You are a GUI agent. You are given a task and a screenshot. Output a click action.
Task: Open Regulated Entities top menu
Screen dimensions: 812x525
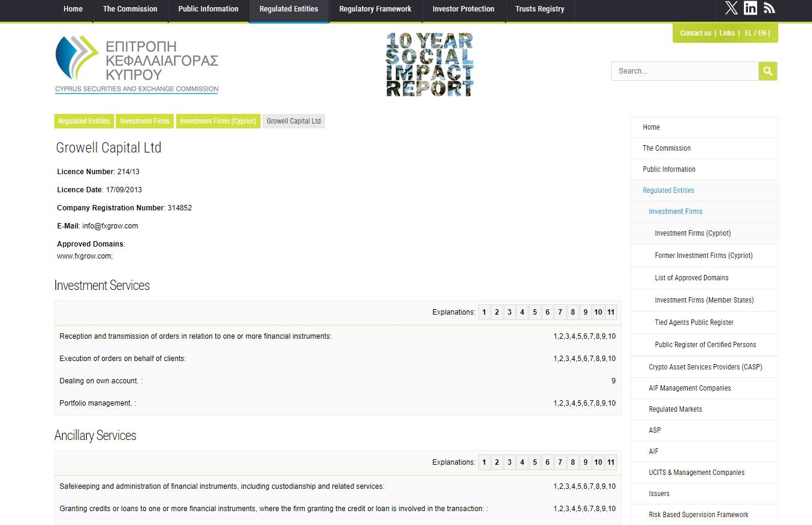289,9
